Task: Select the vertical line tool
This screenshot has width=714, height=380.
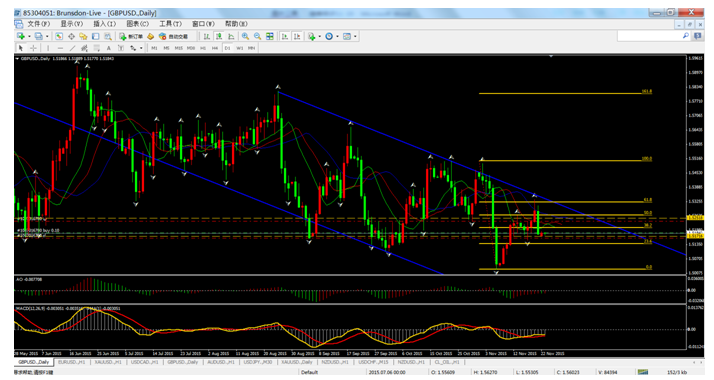Action: pyautogui.click(x=48, y=48)
